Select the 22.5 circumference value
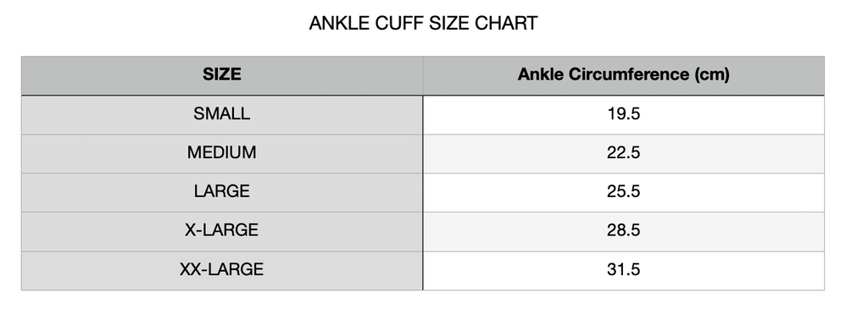This screenshot has height=314, width=868. pyautogui.click(x=623, y=154)
